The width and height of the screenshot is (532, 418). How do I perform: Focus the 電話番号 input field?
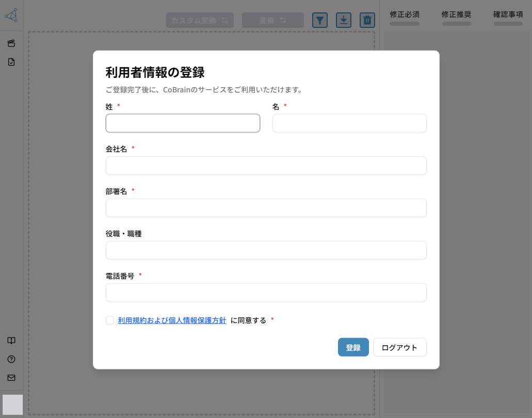[266, 293]
